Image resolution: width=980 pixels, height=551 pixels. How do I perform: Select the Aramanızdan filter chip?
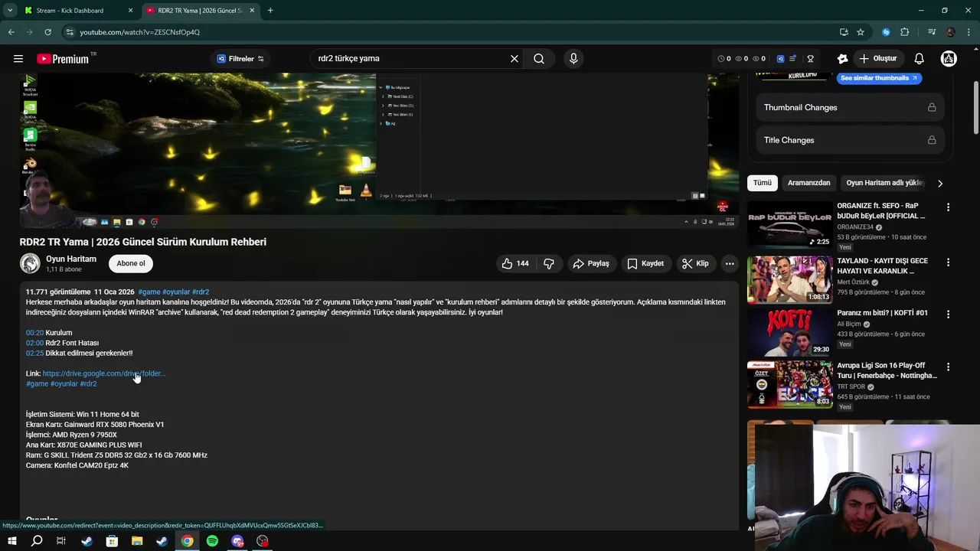click(808, 183)
